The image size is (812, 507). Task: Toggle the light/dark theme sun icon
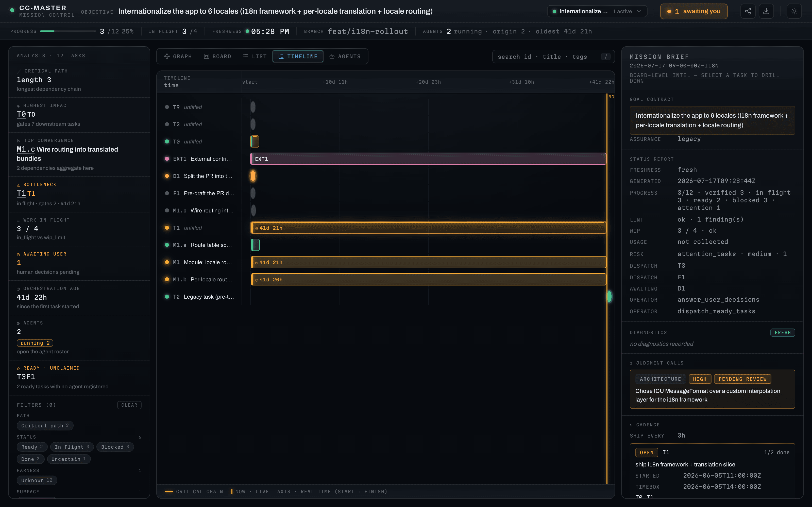tap(794, 11)
